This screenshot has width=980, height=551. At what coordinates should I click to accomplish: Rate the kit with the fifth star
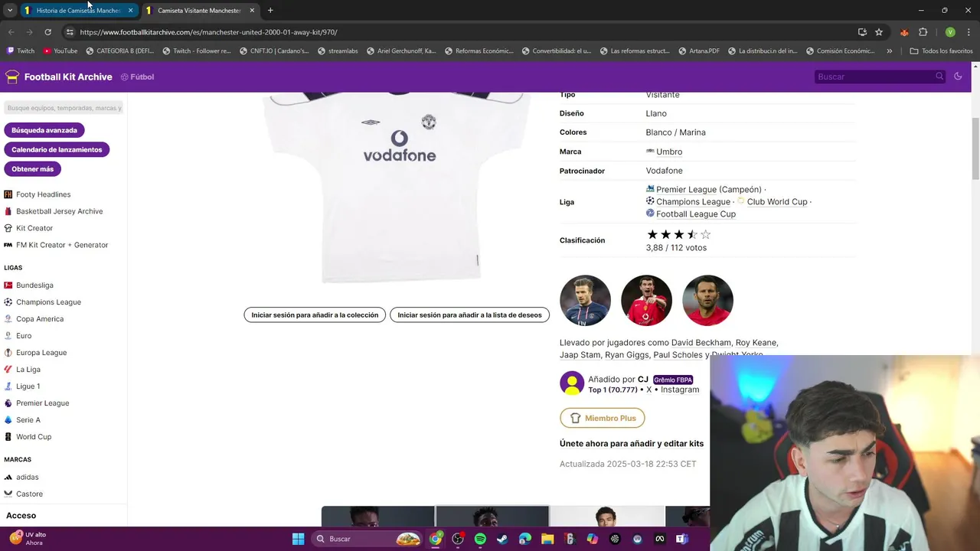point(706,234)
